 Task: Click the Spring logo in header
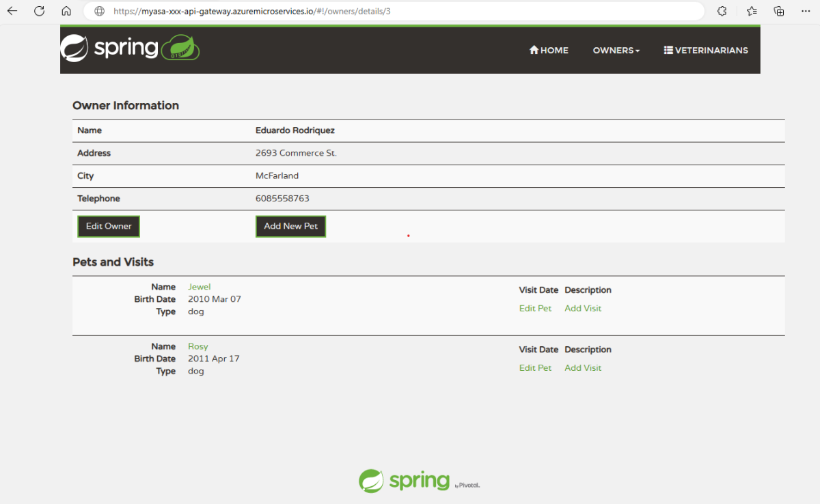130,48
